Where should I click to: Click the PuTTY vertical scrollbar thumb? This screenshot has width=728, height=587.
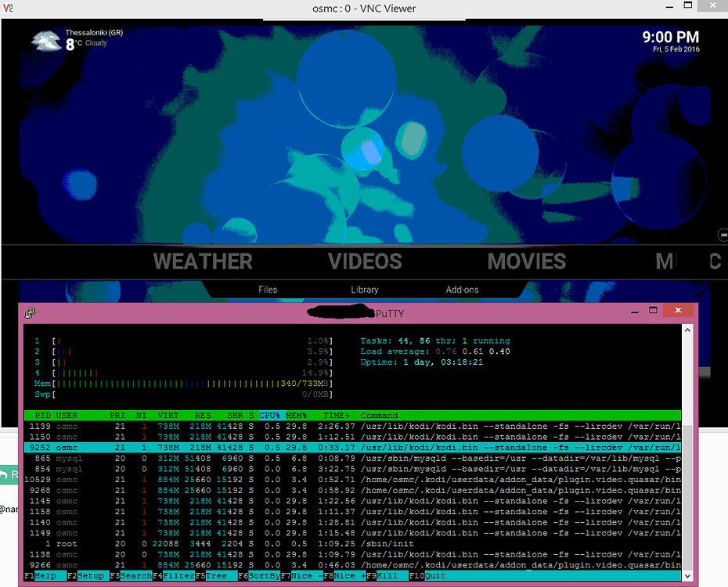pyautogui.click(x=687, y=498)
